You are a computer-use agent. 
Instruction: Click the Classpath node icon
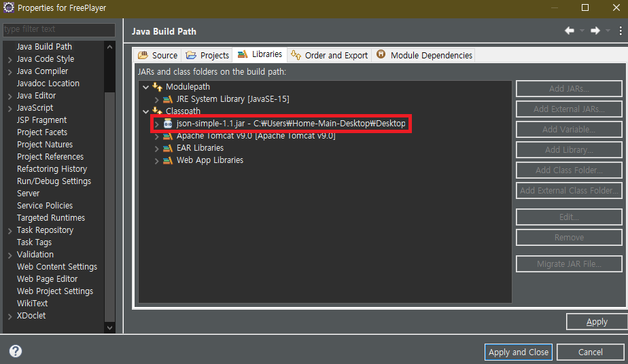[x=158, y=111]
